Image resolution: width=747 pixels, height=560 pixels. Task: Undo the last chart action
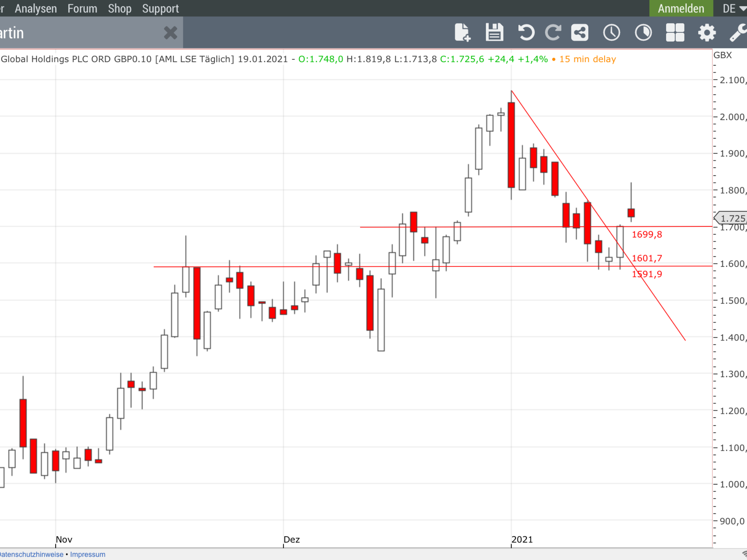pyautogui.click(x=526, y=32)
